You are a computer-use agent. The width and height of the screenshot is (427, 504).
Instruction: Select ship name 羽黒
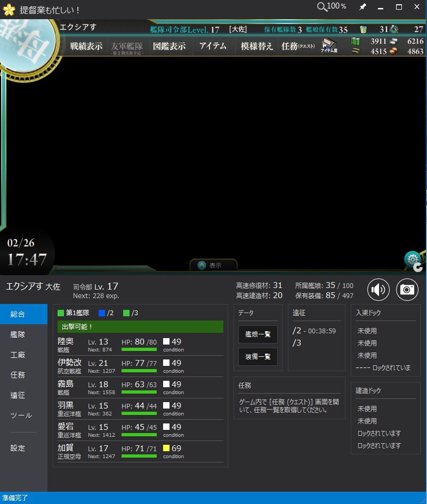pyautogui.click(x=66, y=405)
